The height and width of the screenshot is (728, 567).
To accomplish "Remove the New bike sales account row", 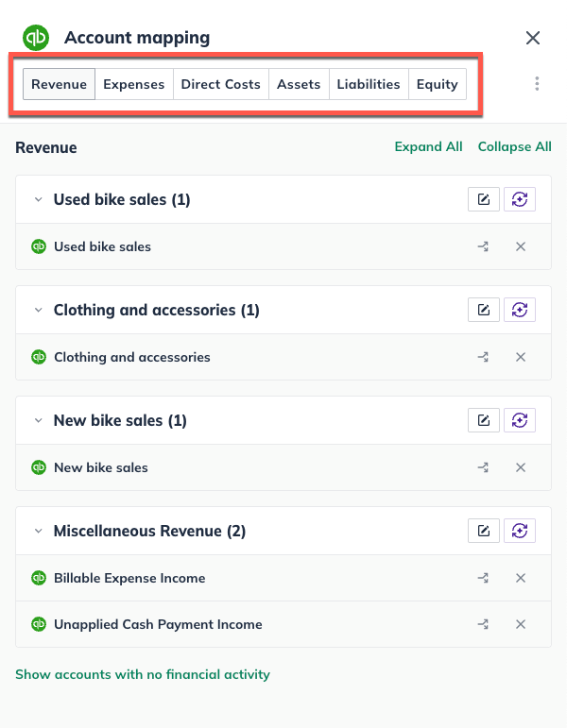I will click(x=521, y=467).
